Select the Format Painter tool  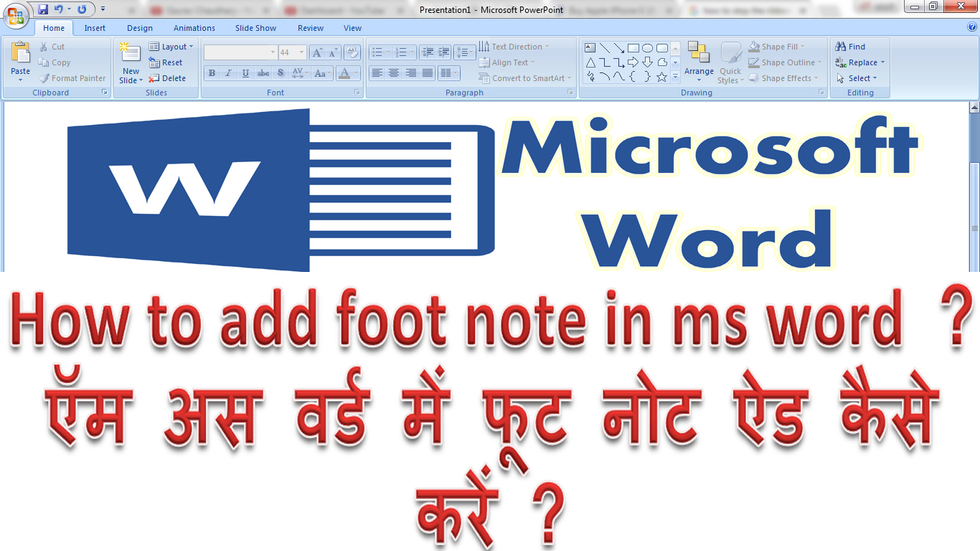(x=72, y=78)
